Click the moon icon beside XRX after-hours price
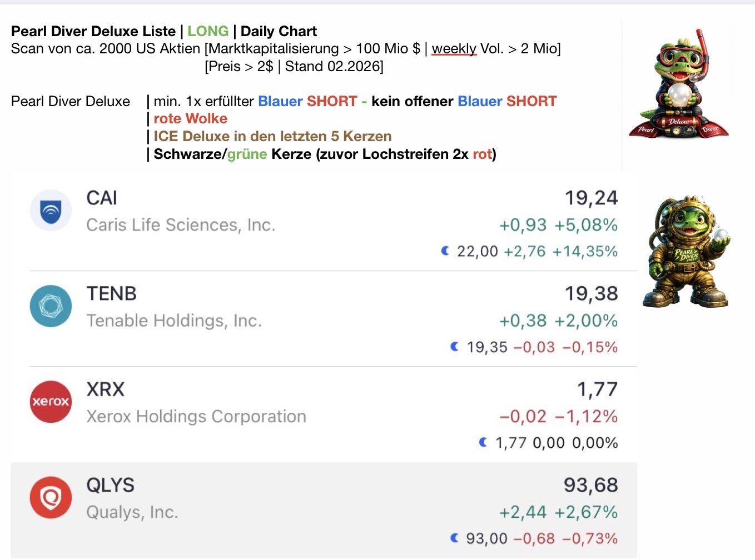755x560 pixels. tap(483, 442)
